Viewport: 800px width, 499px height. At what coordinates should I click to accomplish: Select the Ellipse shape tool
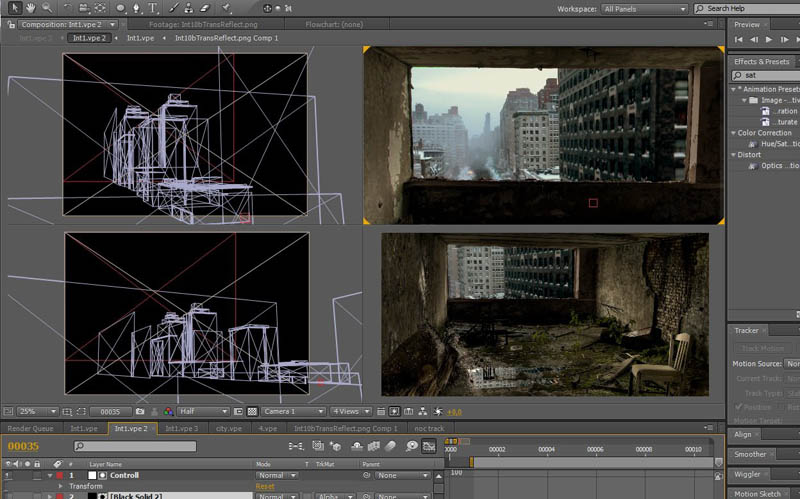(121, 8)
